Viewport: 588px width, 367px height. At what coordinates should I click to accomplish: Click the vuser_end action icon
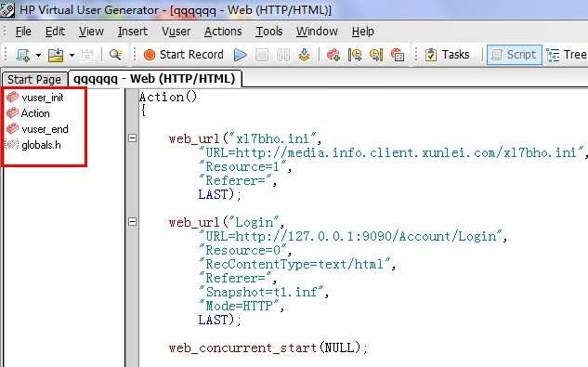[x=12, y=129]
